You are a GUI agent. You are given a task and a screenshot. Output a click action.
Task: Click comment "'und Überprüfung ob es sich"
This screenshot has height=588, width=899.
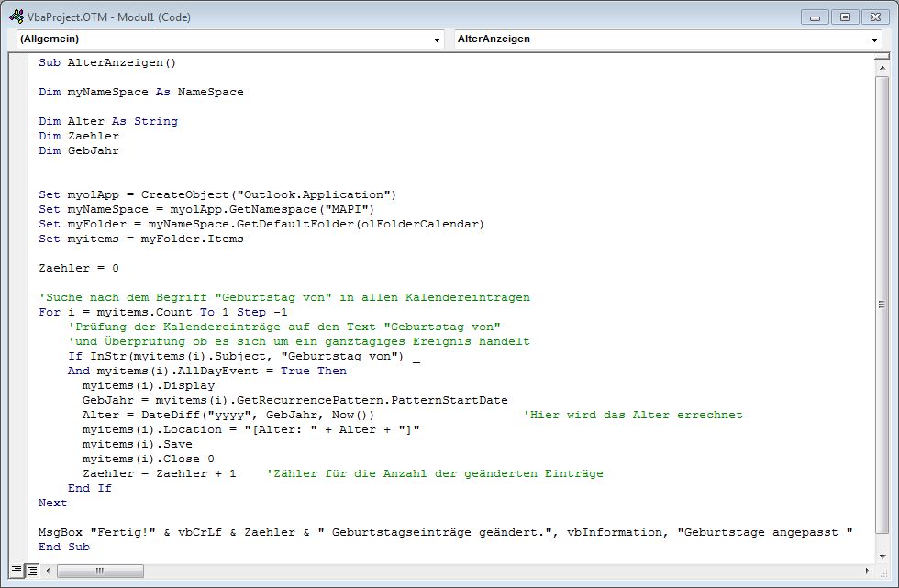[299, 341]
